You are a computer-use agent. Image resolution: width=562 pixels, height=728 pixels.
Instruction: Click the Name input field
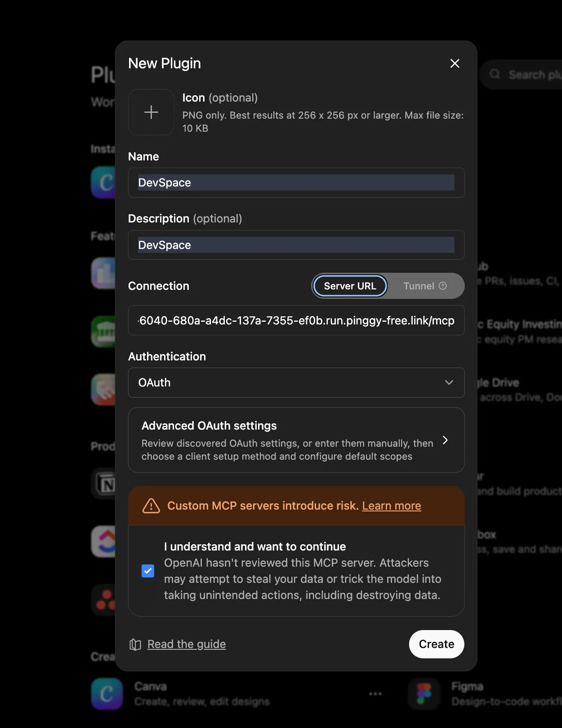point(296,182)
